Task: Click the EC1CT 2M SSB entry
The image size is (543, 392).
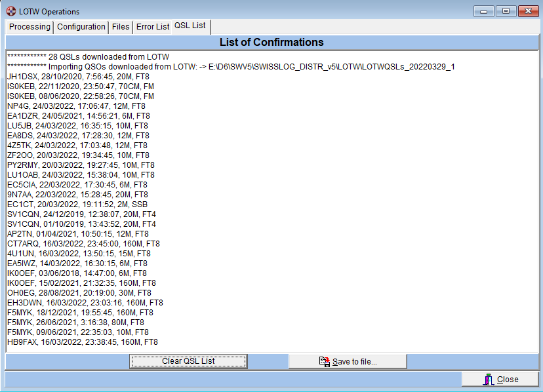Action: pyautogui.click(x=77, y=205)
